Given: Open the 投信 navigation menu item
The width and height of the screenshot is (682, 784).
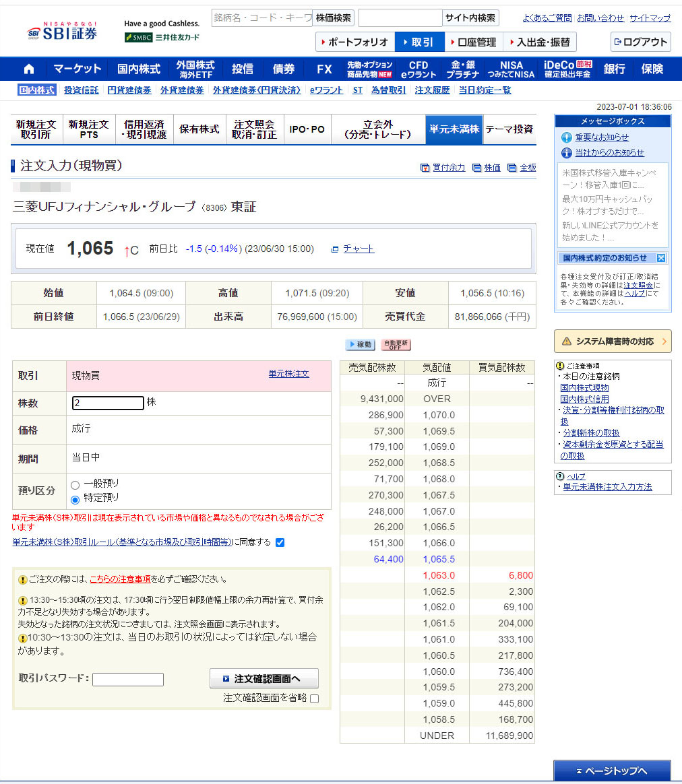Looking at the screenshot, I should [x=243, y=69].
